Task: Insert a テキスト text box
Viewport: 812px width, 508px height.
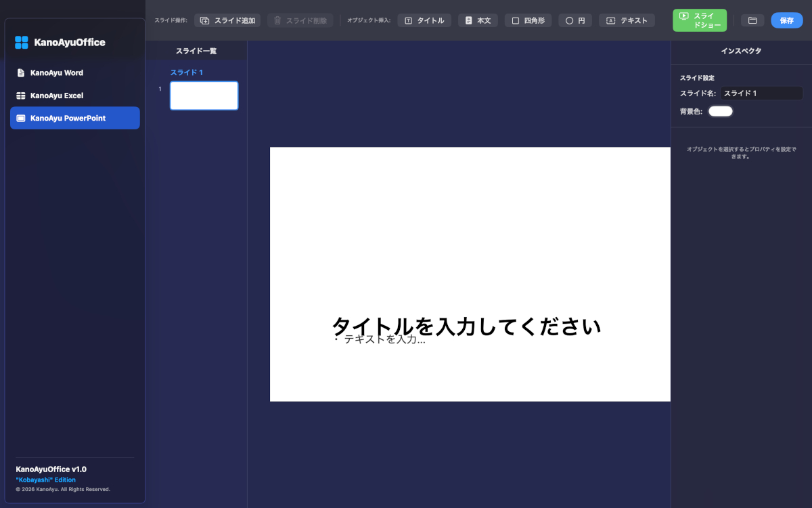Action: (x=627, y=20)
